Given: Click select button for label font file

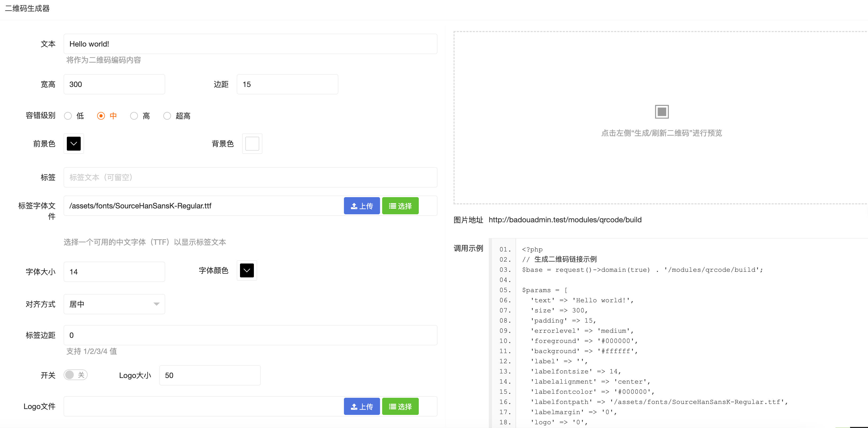Looking at the screenshot, I should 400,206.
